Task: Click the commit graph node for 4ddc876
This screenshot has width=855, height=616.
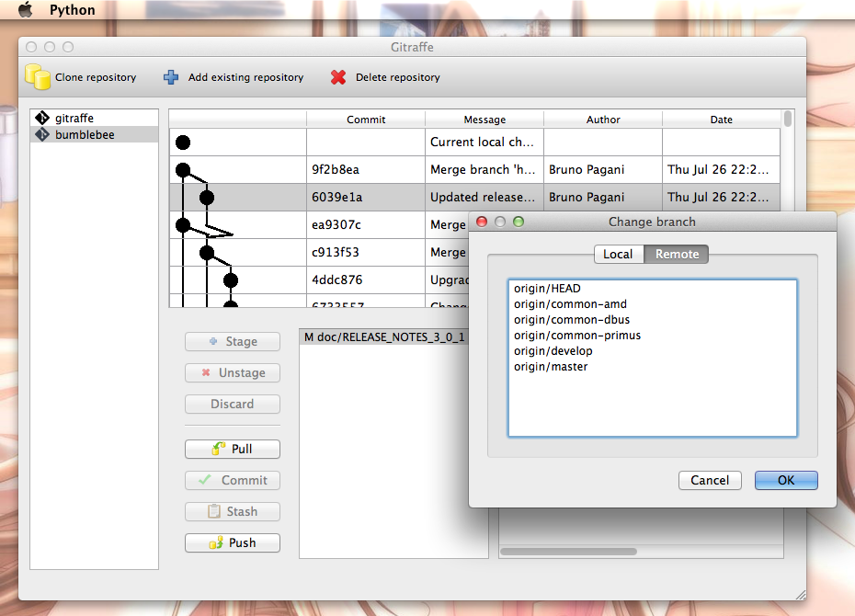Action: pos(231,280)
